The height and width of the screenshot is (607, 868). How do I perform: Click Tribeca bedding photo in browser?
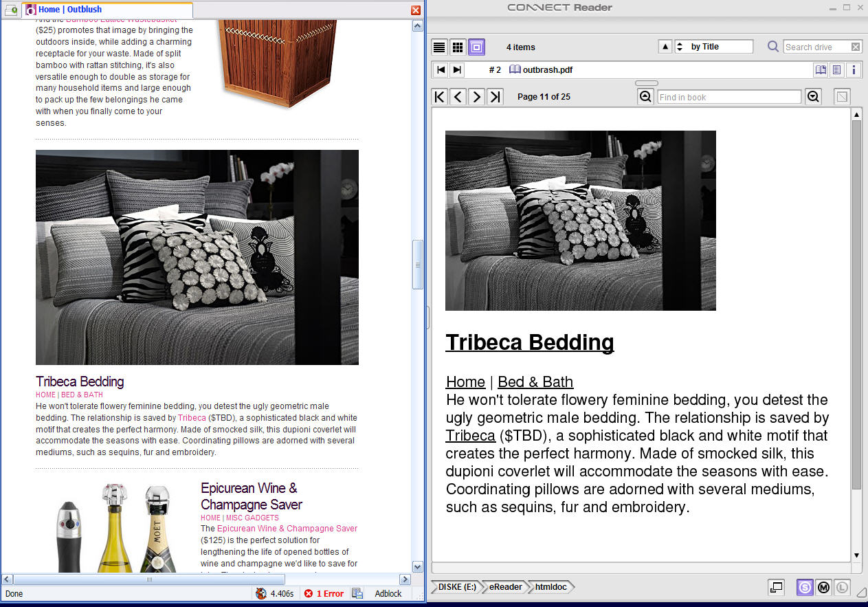pyautogui.click(x=197, y=257)
